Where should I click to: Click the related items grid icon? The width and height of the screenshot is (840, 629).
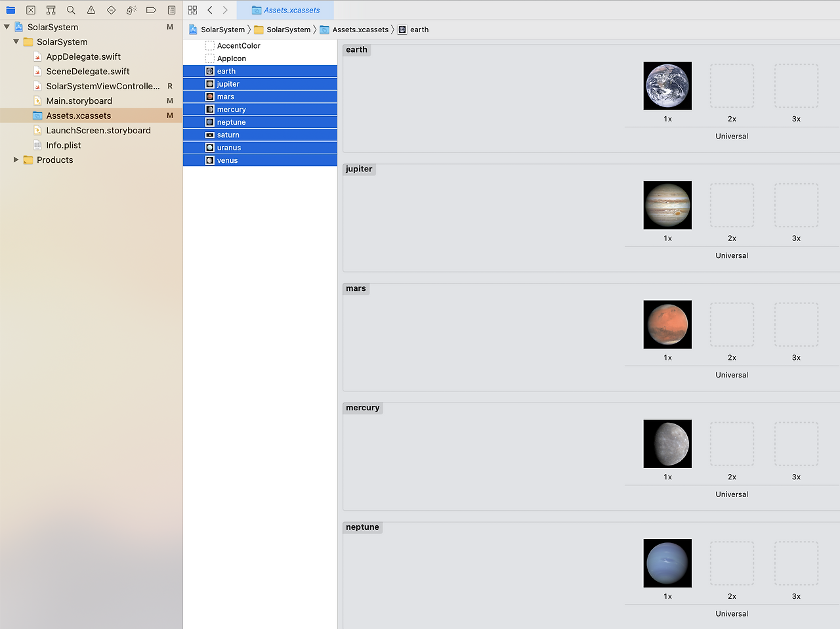[192, 10]
